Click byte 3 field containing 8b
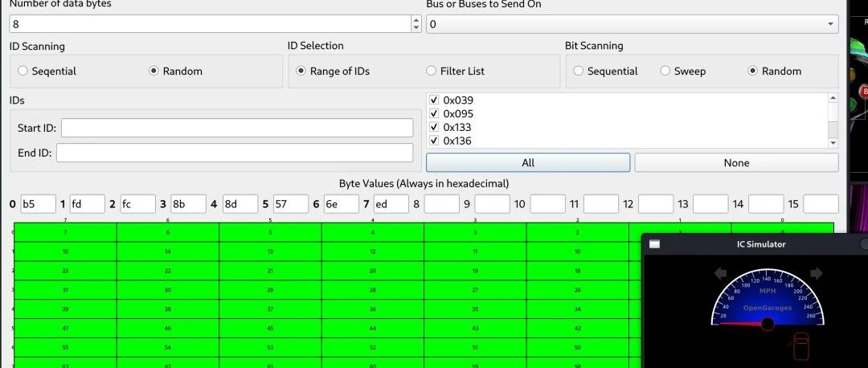 coord(188,204)
